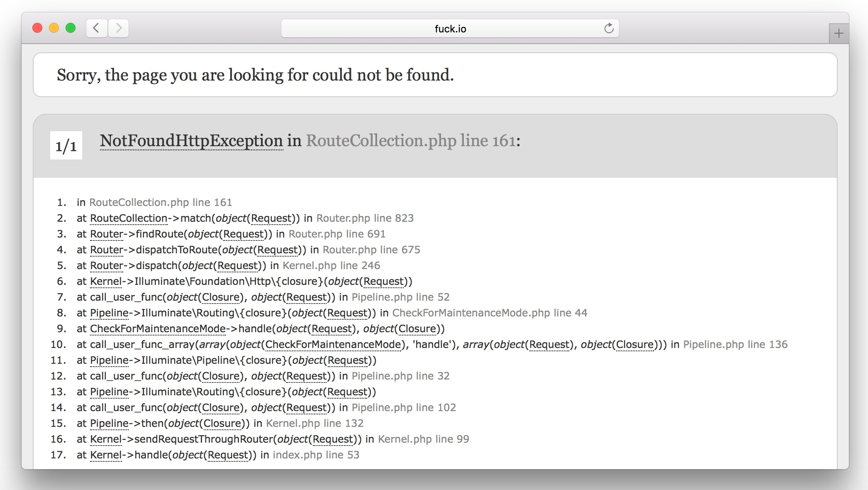Click Kernel in stack trace line 6
This screenshot has width=868, height=490.
(106, 282)
